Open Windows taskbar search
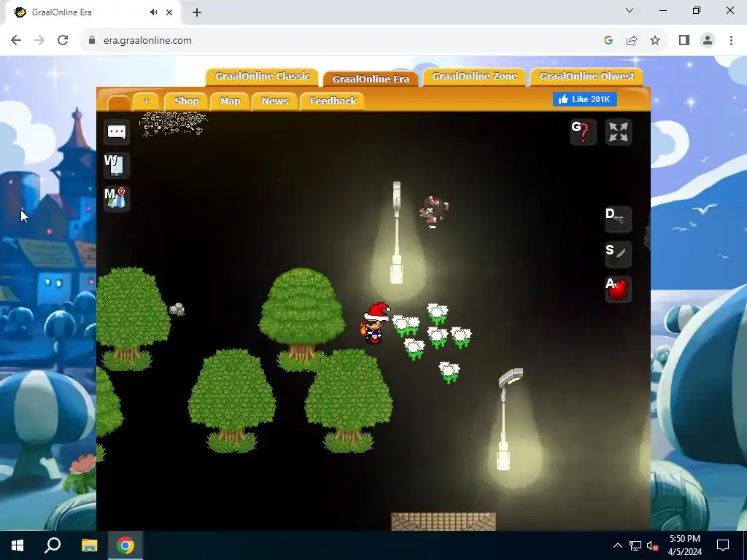Image resolution: width=747 pixels, height=560 pixels. [53, 545]
